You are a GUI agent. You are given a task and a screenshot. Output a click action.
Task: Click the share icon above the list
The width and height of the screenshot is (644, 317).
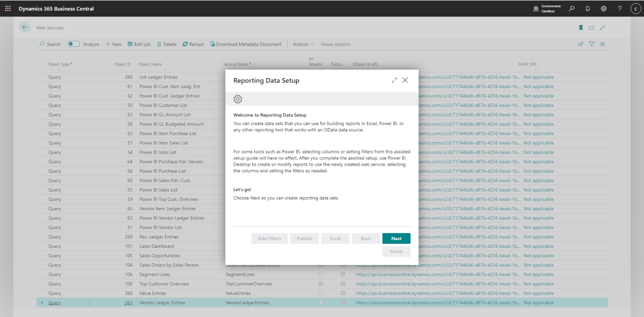pyautogui.click(x=581, y=44)
